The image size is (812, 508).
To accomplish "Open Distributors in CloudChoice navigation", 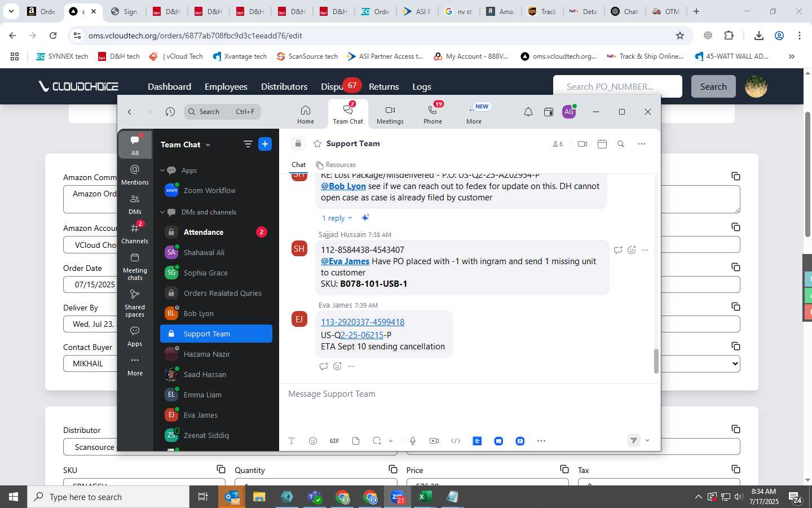I will pyautogui.click(x=284, y=86).
